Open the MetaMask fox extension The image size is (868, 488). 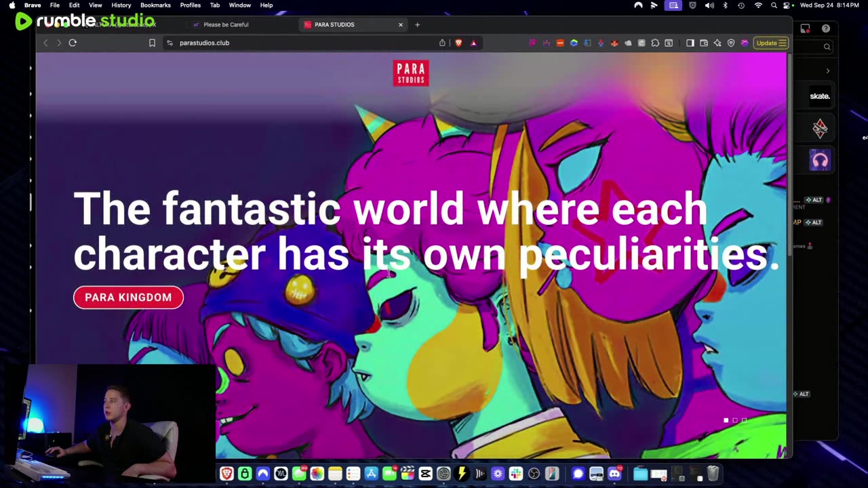coord(614,43)
